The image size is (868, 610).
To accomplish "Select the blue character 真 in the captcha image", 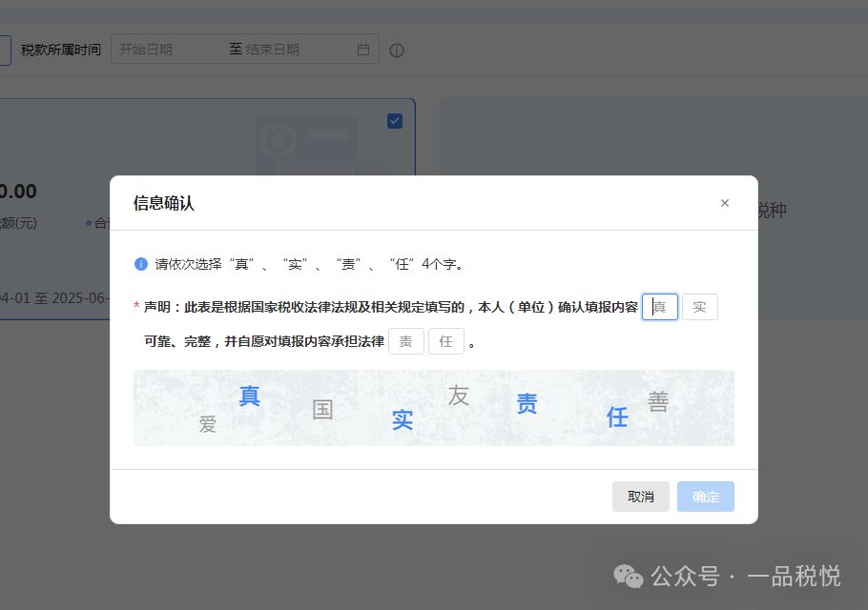I will (x=249, y=396).
